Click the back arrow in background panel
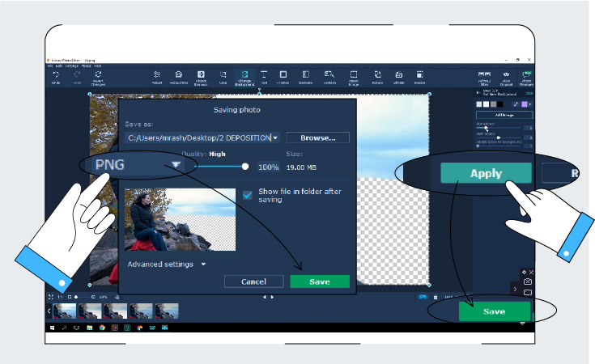This screenshot has height=364, width=595. coord(478,92)
